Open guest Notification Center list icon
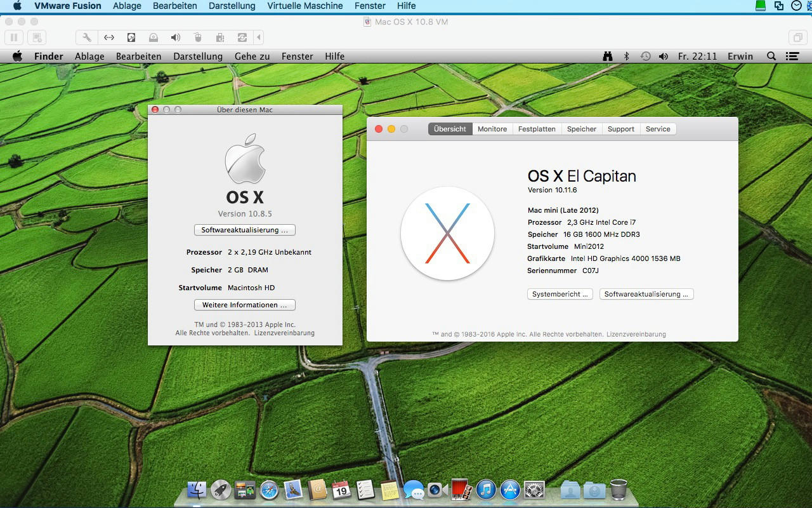This screenshot has height=508, width=812. click(792, 56)
